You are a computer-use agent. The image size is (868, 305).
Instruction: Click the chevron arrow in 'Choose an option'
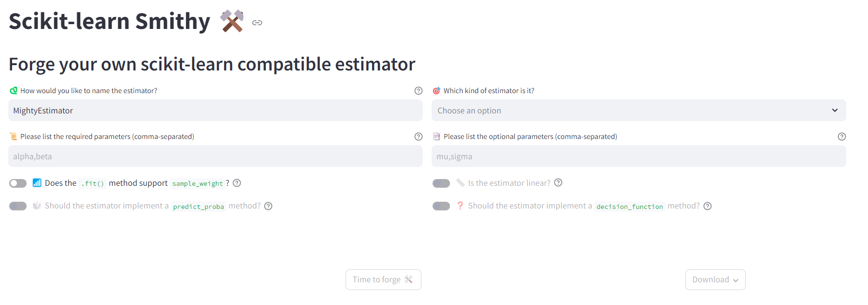coord(835,111)
